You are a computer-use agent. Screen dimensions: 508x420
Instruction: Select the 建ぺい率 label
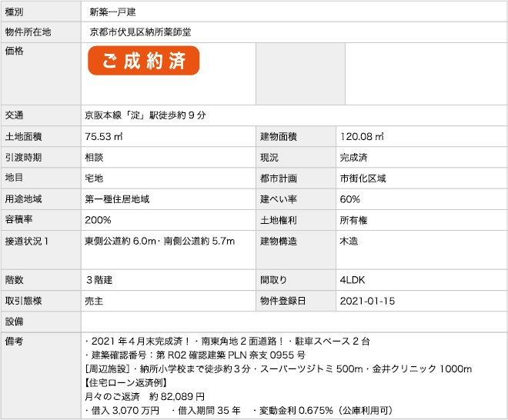coord(279,198)
